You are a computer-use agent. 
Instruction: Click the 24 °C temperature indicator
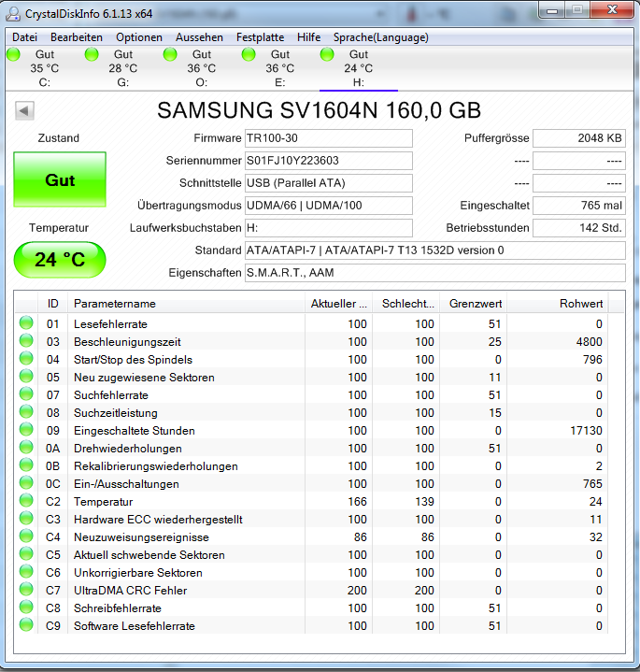tap(60, 260)
